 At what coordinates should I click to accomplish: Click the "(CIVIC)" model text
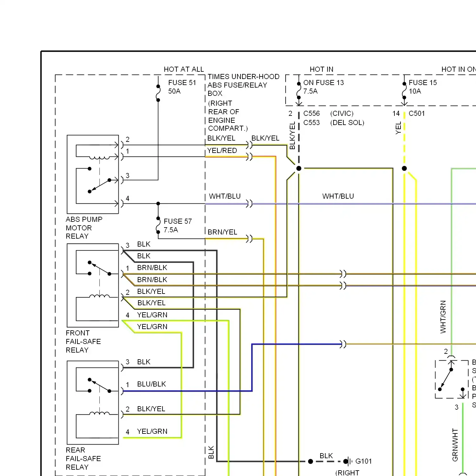(x=342, y=113)
